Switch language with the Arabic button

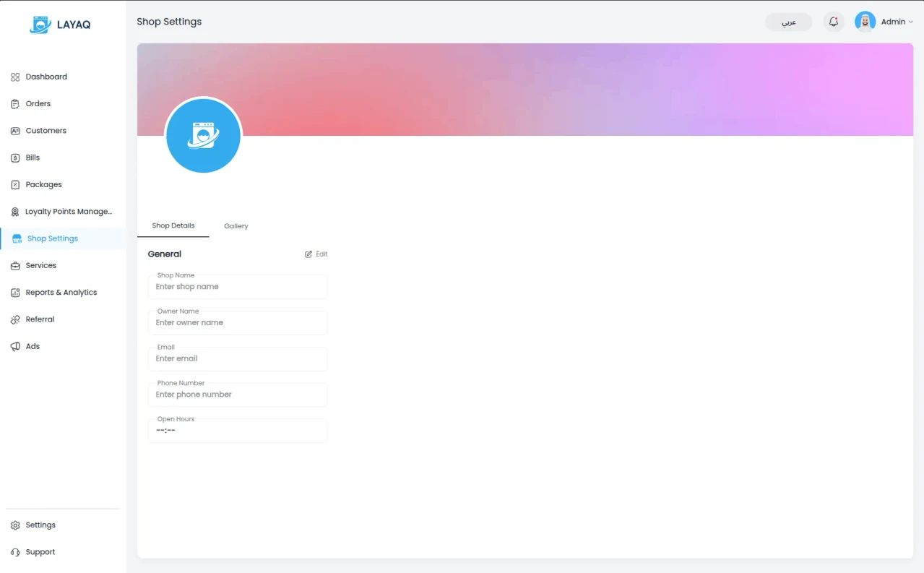point(789,22)
